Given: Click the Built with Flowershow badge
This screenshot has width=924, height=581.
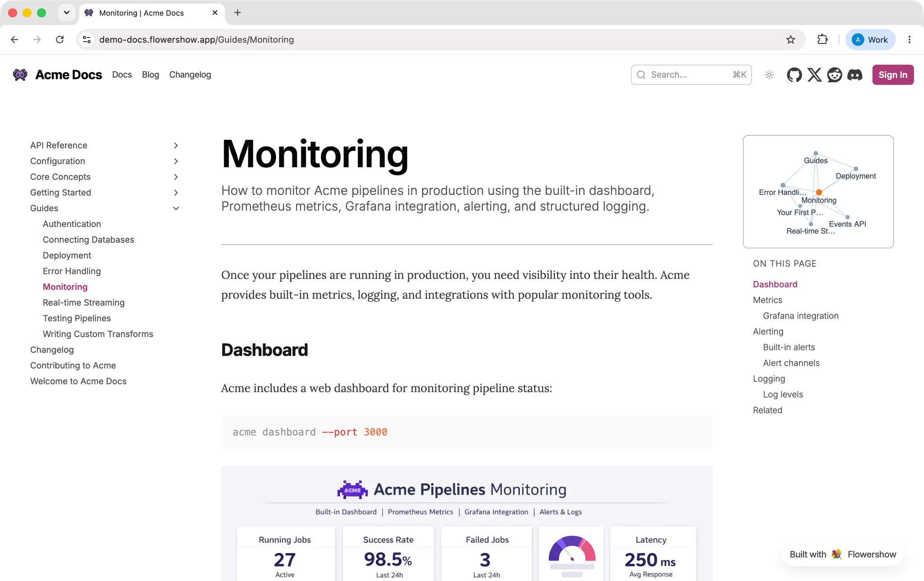Looking at the screenshot, I should coord(843,554).
